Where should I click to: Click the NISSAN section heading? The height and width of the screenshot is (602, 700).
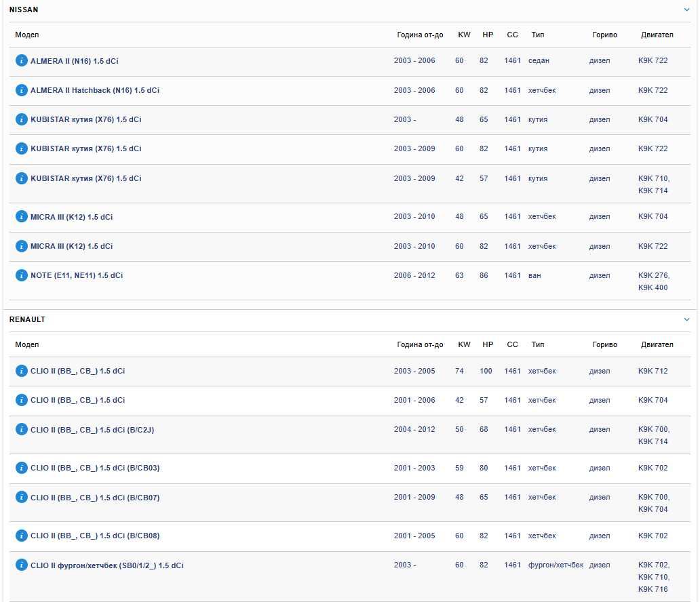(x=24, y=9)
